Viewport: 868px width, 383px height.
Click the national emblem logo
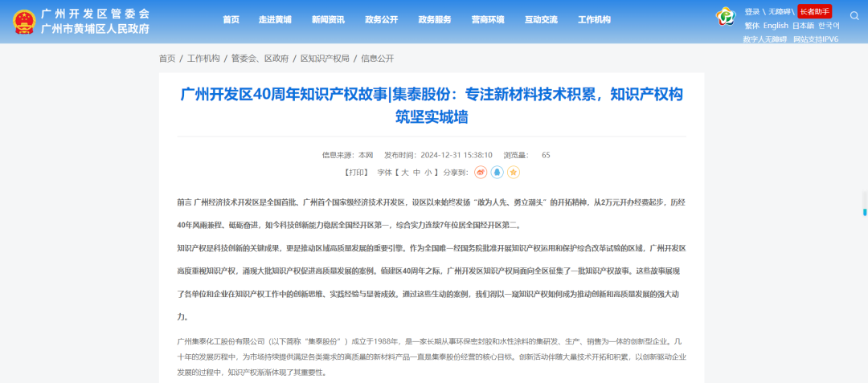[x=24, y=22]
